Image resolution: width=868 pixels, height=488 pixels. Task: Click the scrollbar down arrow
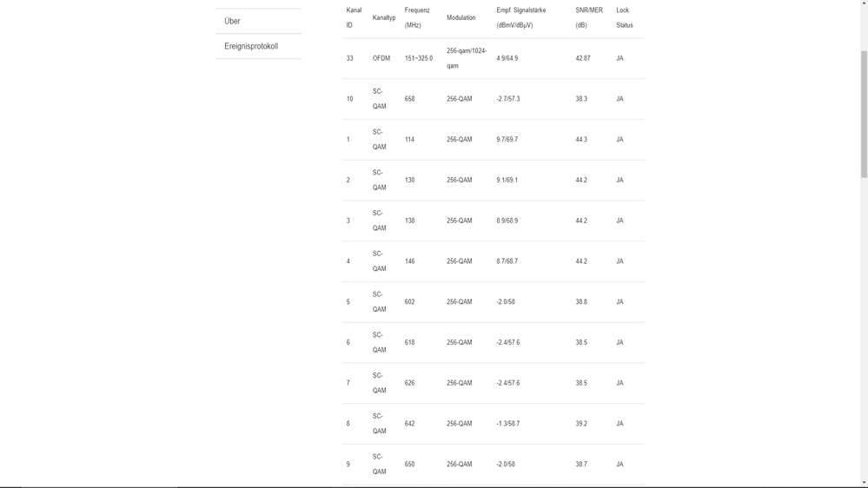(864, 483)
